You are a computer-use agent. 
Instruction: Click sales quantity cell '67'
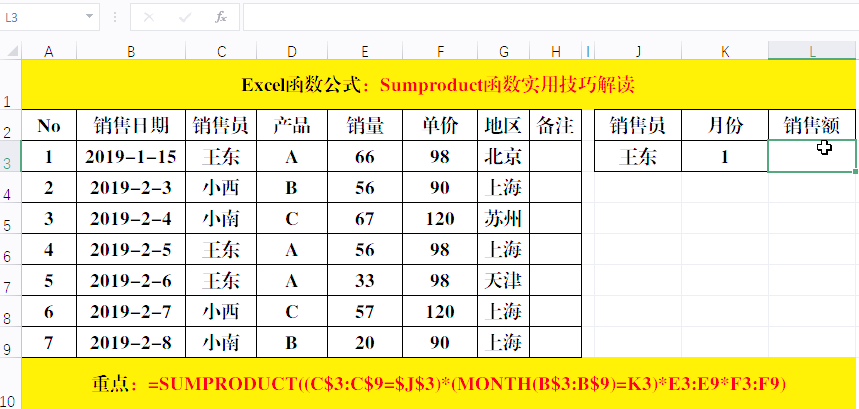coord(365,219)
